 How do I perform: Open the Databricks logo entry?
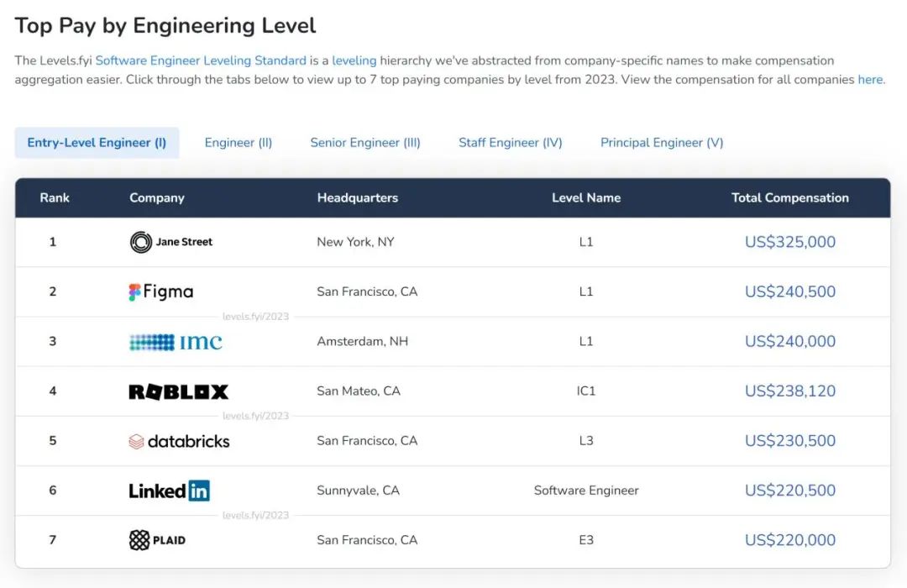179,441
